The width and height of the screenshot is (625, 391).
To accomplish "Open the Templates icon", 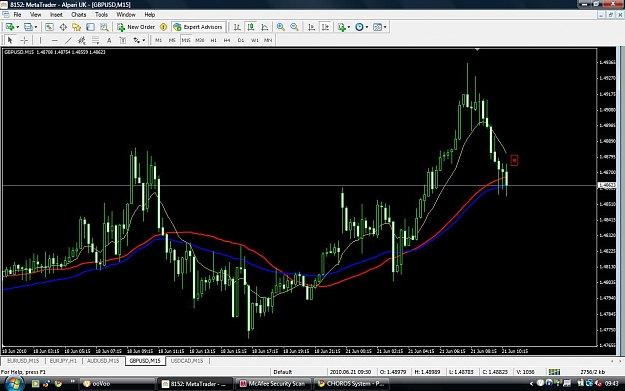I will [x=377, y=27].
